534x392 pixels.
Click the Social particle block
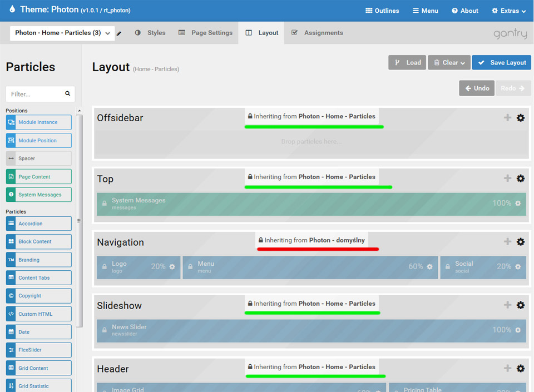(483, 267)
